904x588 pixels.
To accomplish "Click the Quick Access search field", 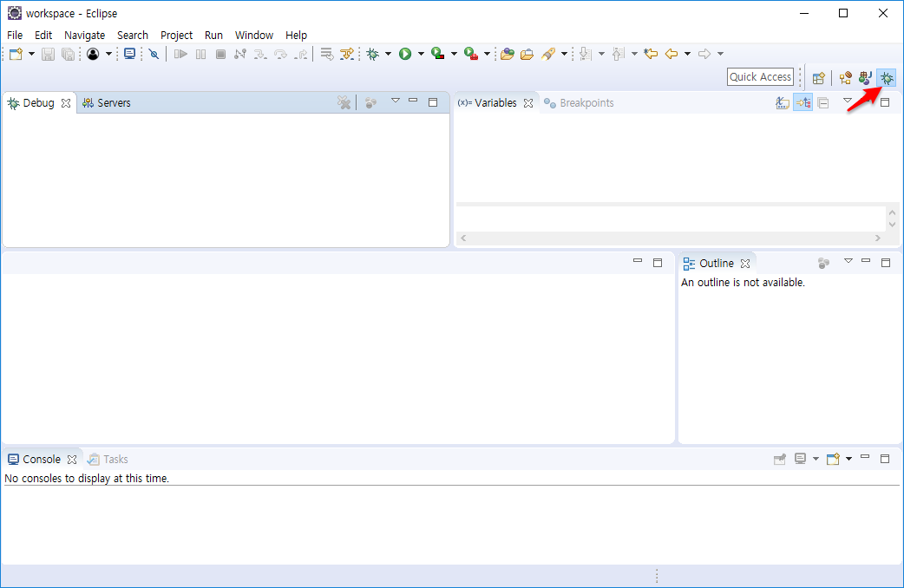I will point(761,76).
